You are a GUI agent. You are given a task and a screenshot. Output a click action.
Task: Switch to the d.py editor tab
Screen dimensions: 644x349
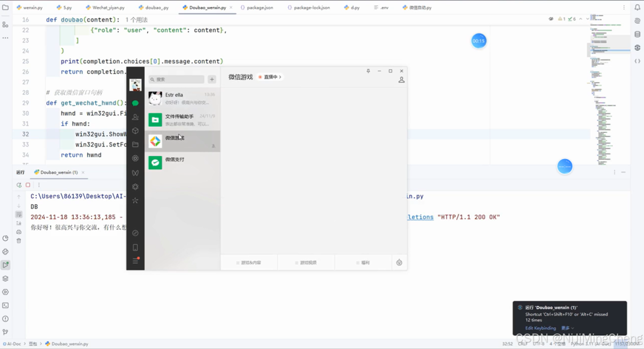[352, 7]
